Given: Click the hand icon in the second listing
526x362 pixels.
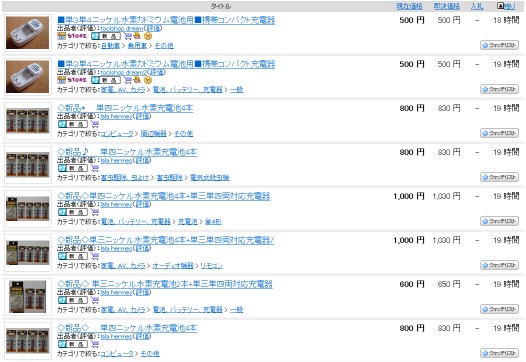Looking at the screenshot, I should pyautogui.click(x=137, y=80).
